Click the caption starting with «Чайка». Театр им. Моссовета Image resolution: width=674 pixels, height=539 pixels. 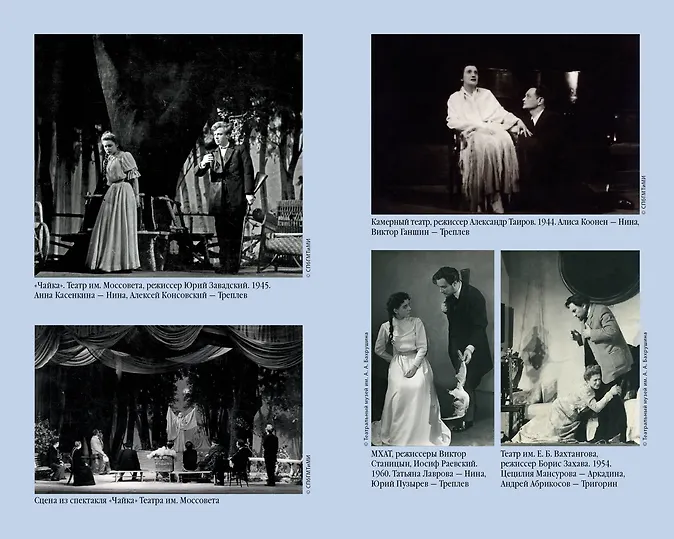[160, 292]
